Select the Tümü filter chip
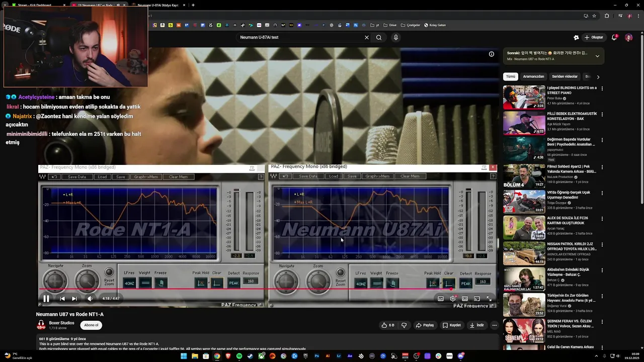 point(511,76)
